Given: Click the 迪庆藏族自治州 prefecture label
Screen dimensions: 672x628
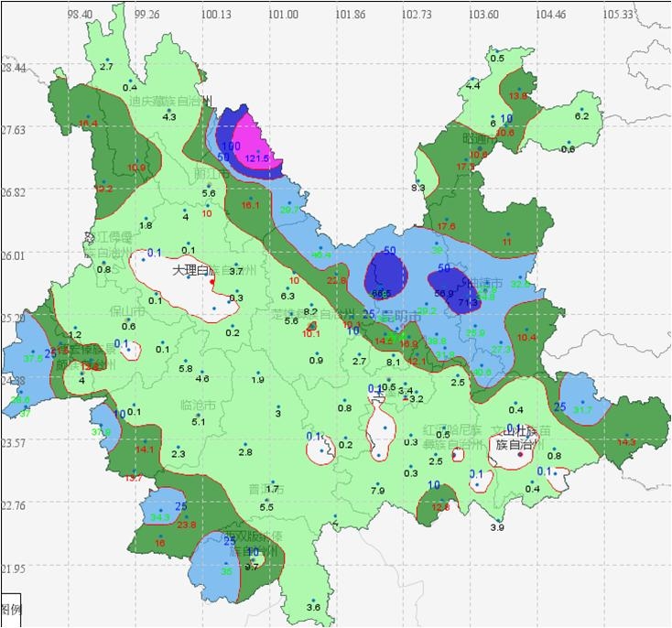Looking at the screenshot, I should [171, 102].
